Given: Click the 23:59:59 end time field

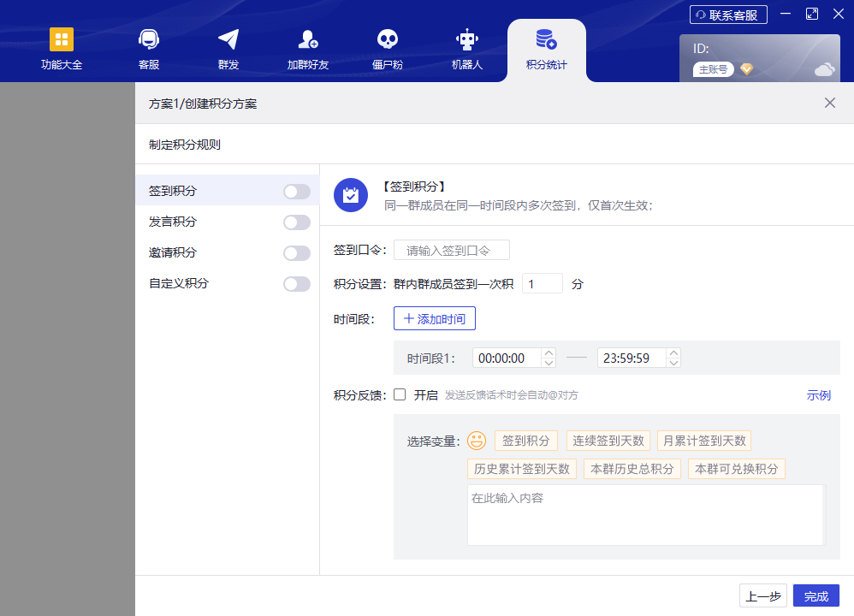Looking at the screenshot, I should click(x=632, y=358).
